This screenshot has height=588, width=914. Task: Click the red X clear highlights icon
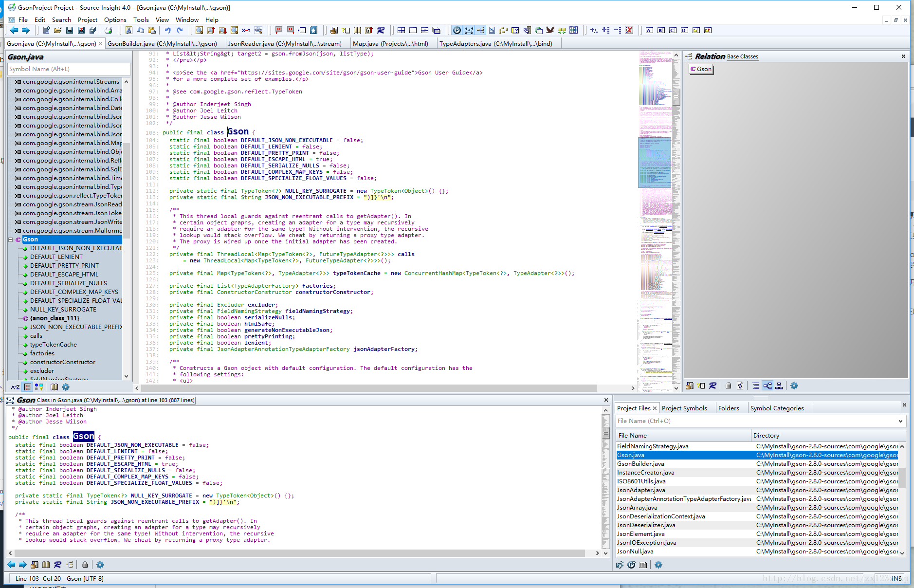[x=629, y=30]
